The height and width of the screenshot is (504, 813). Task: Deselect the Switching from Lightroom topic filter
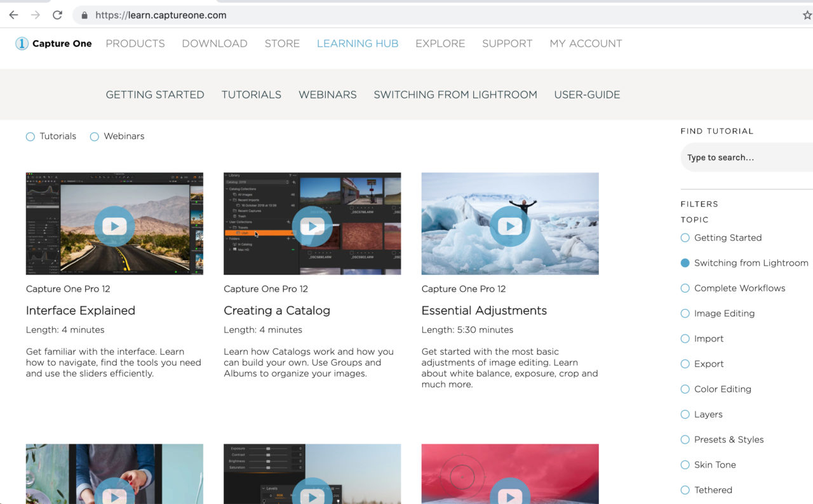[685, 263]
